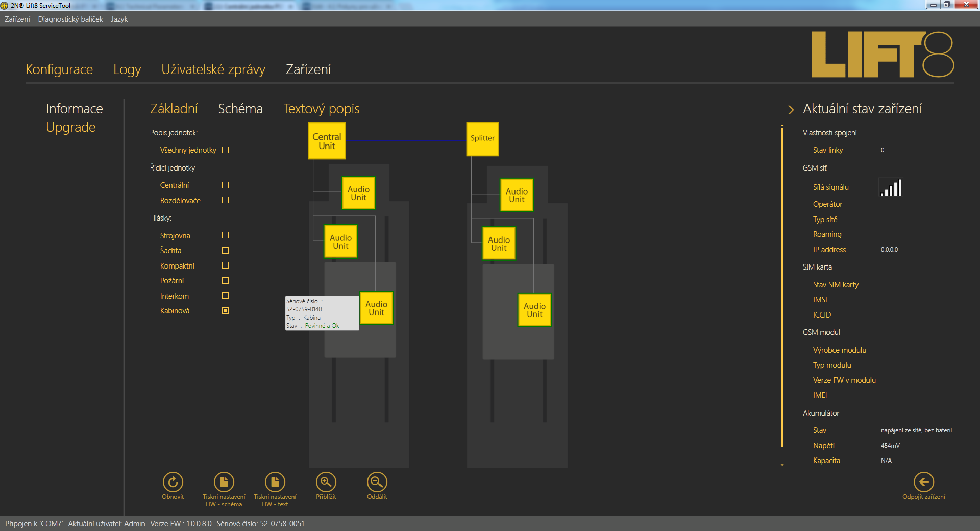Check the Rozdělovače checkbox
980x531 pixels.
pos(226,200)
